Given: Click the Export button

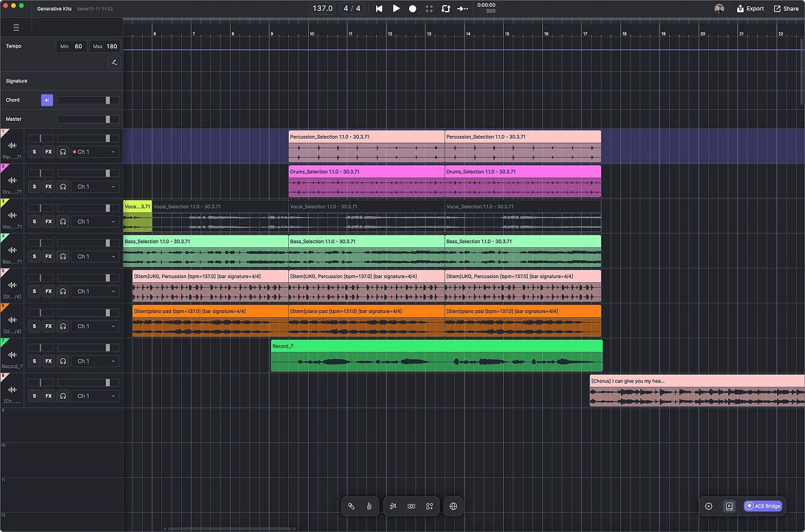Looking at the screenshot, I should [749, 8].
